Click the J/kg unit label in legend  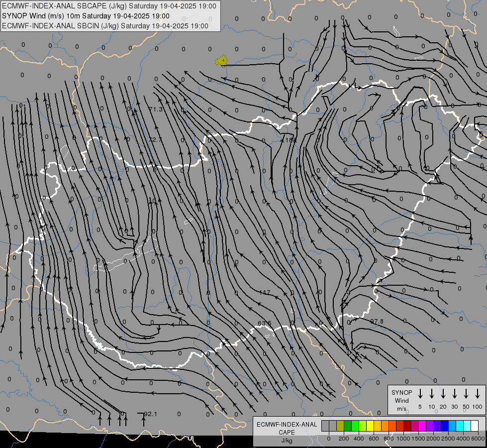(x=287, y=441)
